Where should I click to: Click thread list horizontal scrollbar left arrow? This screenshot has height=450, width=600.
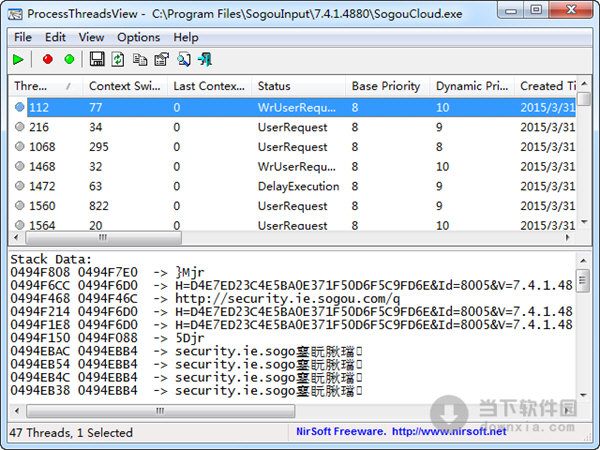[16, 237]
